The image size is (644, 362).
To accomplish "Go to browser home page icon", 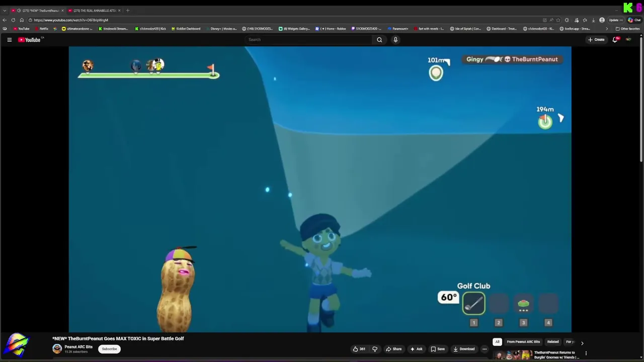I will [22, 20].
